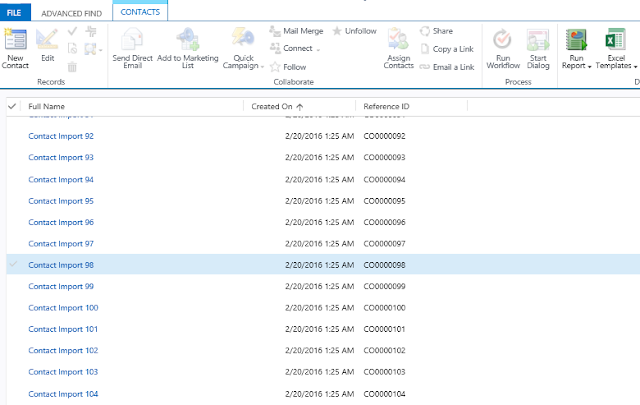Screen dimensions: 640x405
Task: Click the Activate checkmark icon in Records
Action: pyautogui.click(x=72, y=31)
